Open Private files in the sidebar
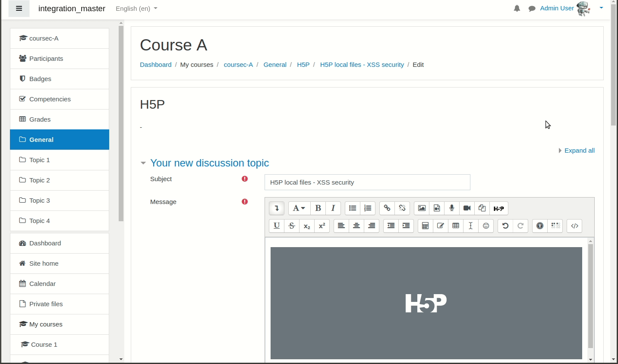The image size is (618, 364). pyautogui.click(x=60, y=304)
